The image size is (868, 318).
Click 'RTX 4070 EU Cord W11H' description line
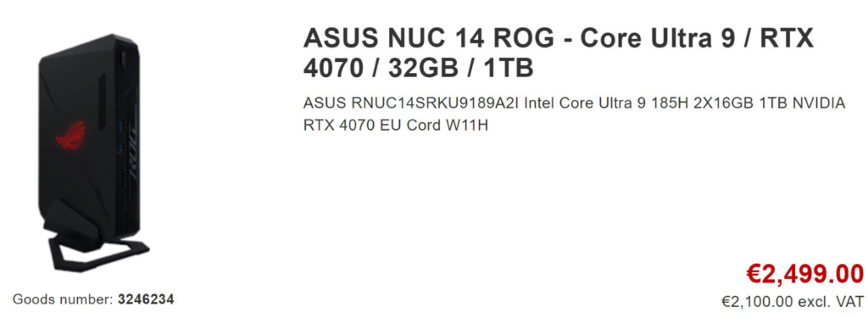[x=396, y=126]
